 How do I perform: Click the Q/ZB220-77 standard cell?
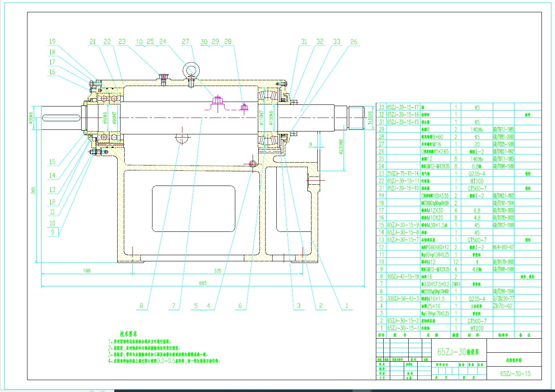tap(503, 299)
